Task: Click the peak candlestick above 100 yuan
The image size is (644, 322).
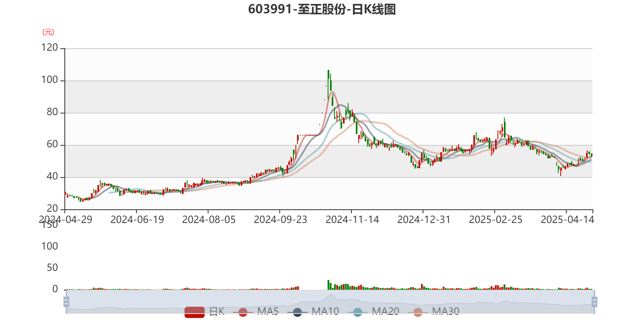Action: (328, 85)
